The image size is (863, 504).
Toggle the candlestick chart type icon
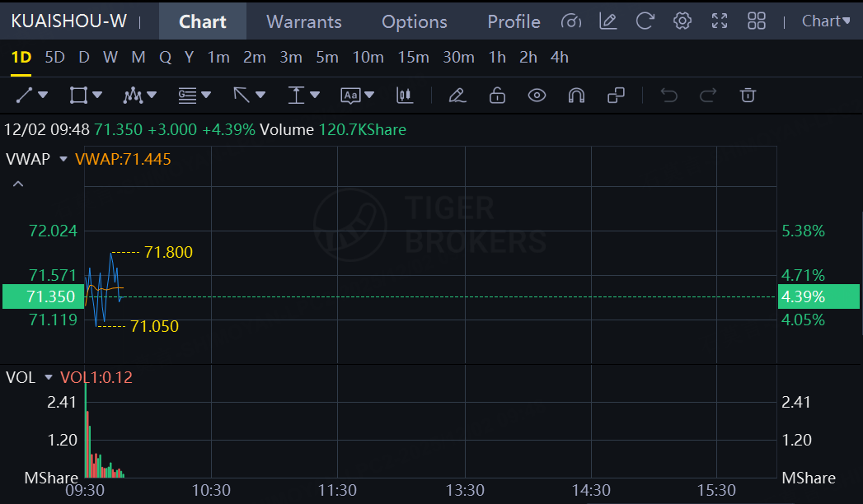(x=404, y=96)
